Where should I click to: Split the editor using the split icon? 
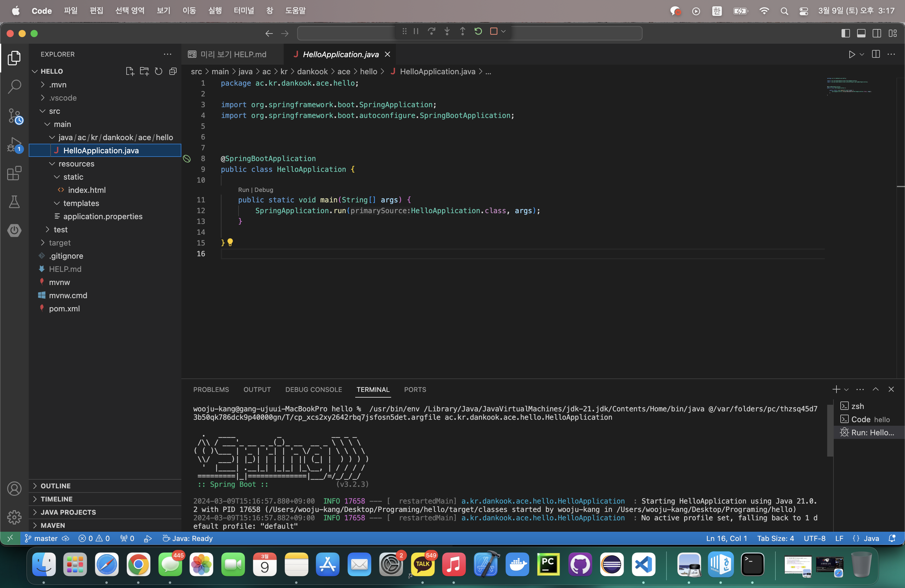(x=875, y=54)
